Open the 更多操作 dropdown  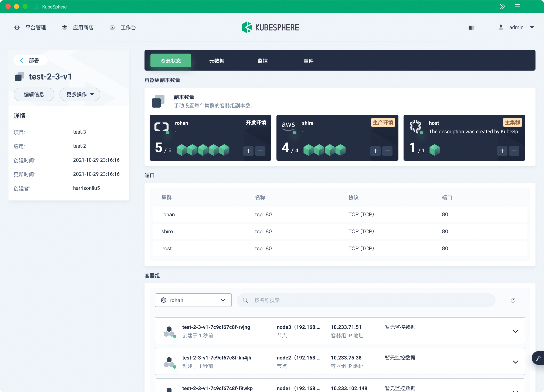coord(80,94)
